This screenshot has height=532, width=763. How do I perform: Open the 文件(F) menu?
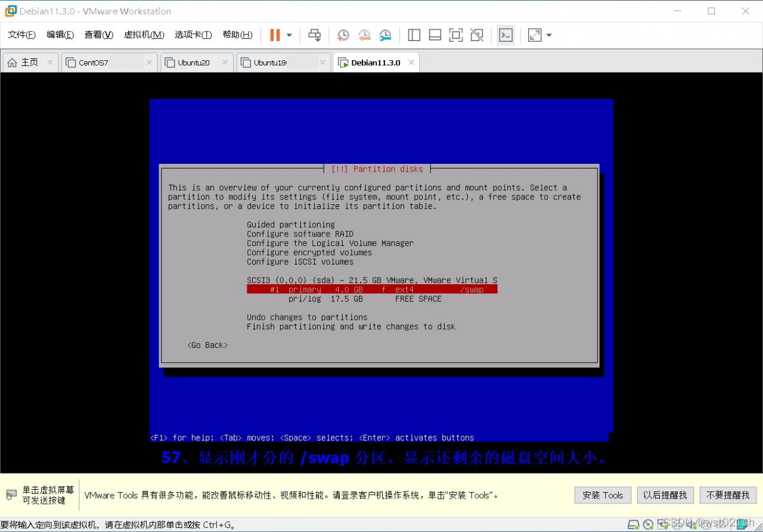pyautogui.click(x=21, y=35)
